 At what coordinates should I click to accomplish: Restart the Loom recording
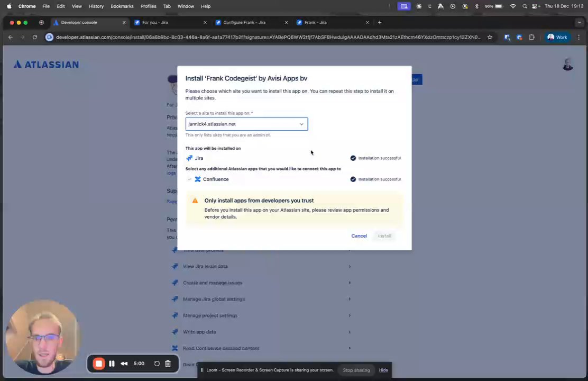pos(157,364)
